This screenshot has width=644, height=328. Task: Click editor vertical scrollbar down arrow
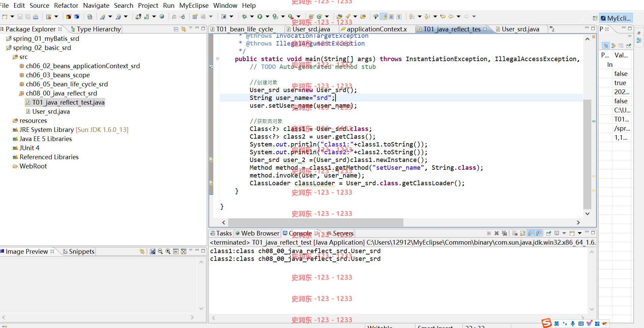(587, 214)
